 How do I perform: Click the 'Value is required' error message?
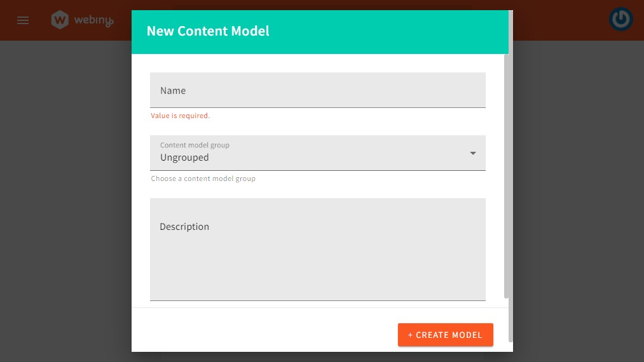[x=180, y=116]
